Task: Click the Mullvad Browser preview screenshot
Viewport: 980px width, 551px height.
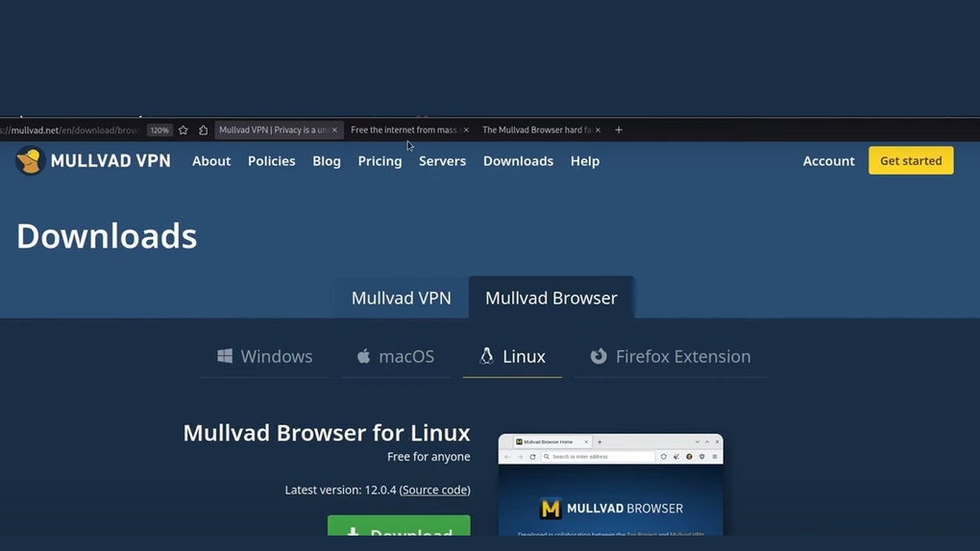Action: click(x=611, y=484)
